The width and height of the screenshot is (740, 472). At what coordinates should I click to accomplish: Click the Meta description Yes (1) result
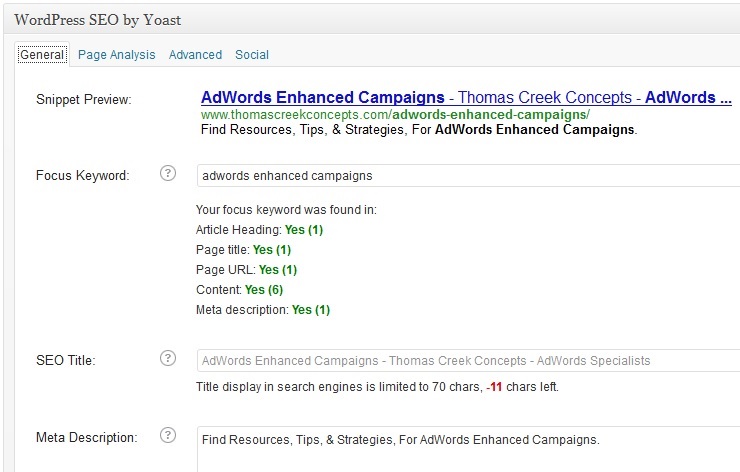coord(311,310)
